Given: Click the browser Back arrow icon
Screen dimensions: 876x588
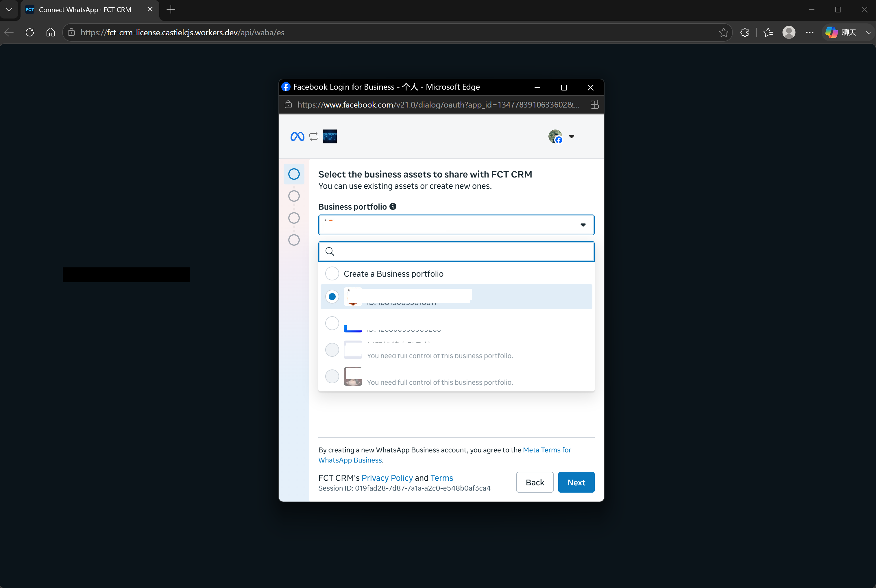Looking at the screenshot, I should coord(9,33).
